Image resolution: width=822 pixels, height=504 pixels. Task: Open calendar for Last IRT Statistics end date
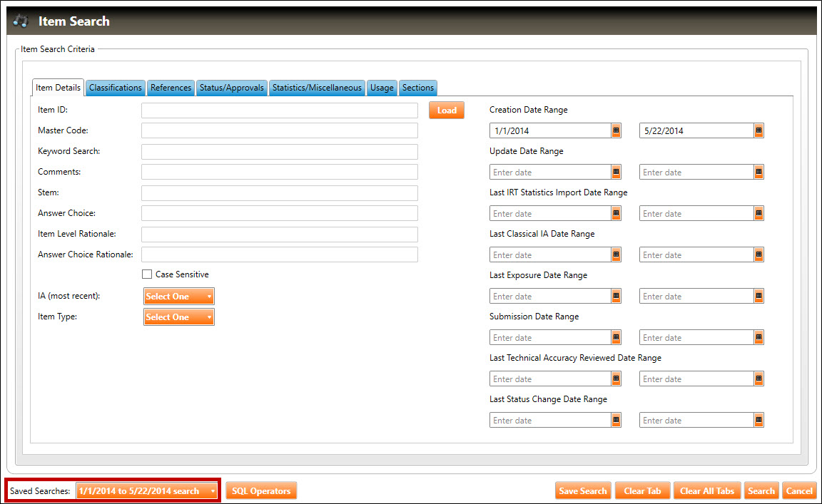(758, 213)
